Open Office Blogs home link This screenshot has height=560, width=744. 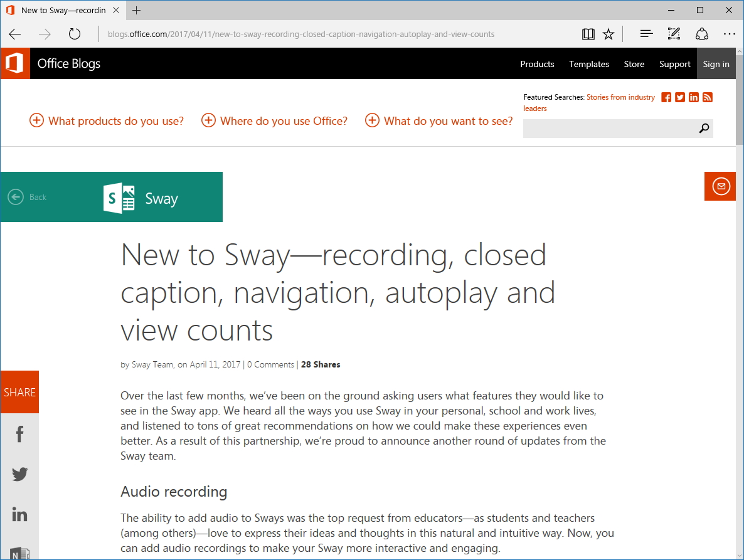coord(69,63)
